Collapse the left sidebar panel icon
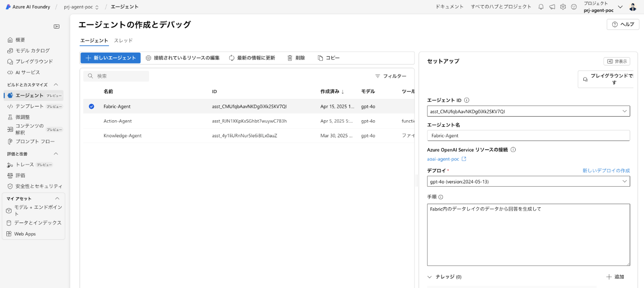644x288 pixels. click(57, 26)
